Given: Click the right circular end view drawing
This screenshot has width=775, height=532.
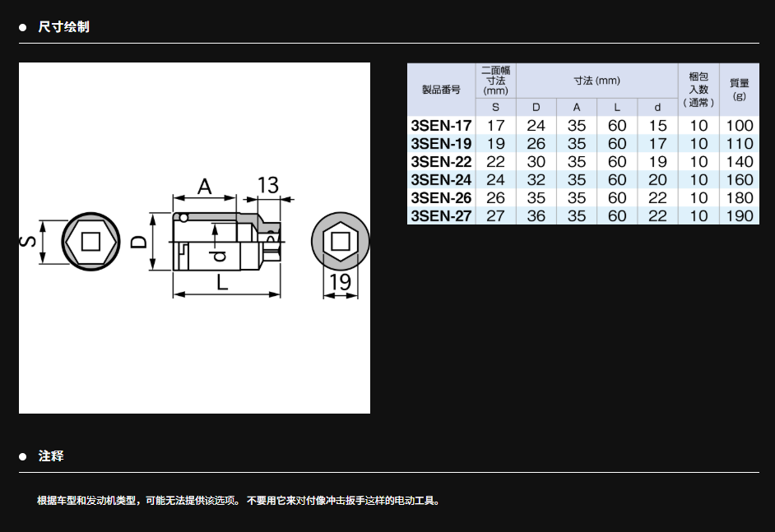Looking at the screenshot, I should coord(339,243).
